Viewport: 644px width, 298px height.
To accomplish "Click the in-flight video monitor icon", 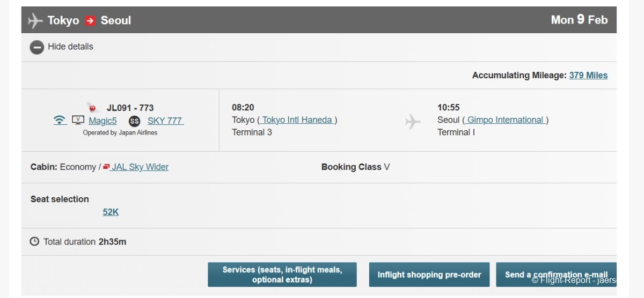I will coord(78,120).
